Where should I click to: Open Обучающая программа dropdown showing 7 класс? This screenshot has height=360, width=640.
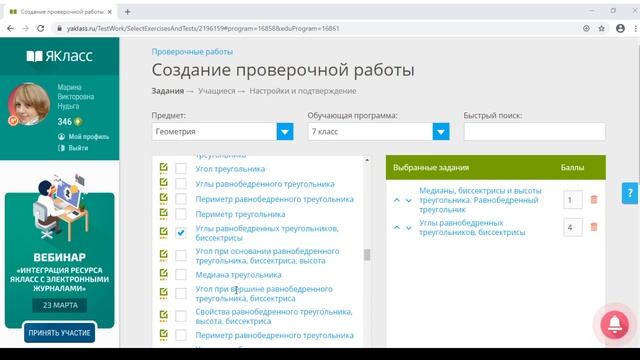378,131
